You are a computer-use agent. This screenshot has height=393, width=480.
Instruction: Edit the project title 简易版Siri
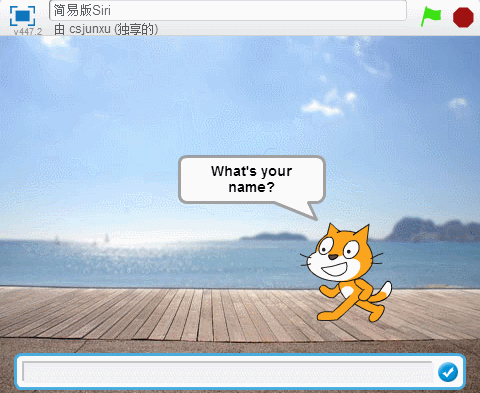pyautogui.click(x=228, y=10)
